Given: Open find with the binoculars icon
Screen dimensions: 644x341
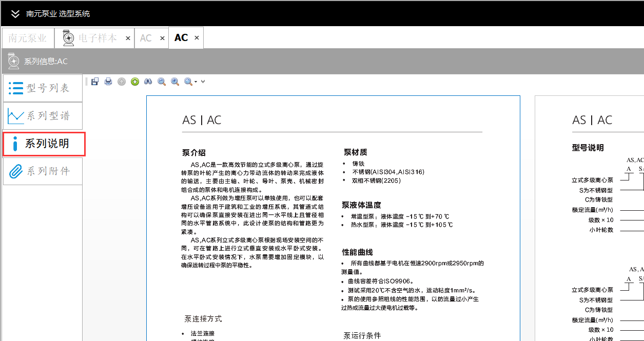Looking at the screenshot, I should (148, 82).
